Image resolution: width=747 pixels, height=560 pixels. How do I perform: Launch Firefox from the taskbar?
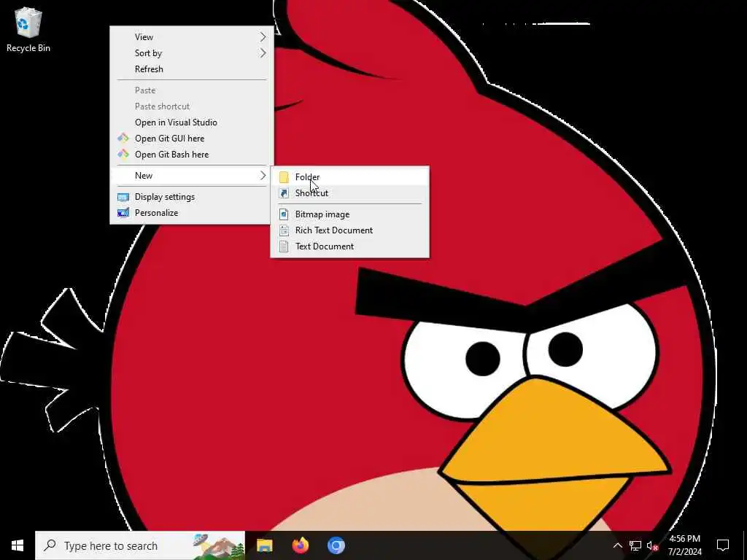[300, 545]
